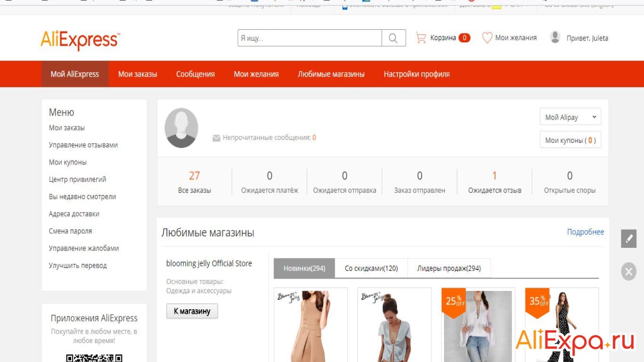The image size is (644, 362).
Task: Click the Привет, Juleta account greeting
Action: coord(587,38)
